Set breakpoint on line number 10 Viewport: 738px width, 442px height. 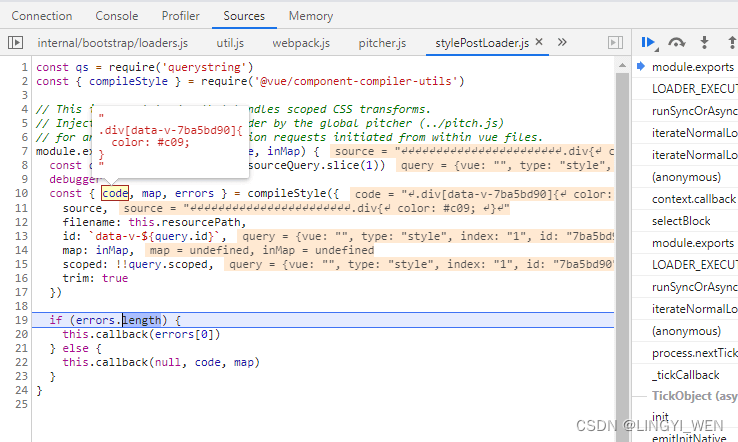[x=22, y=193]
